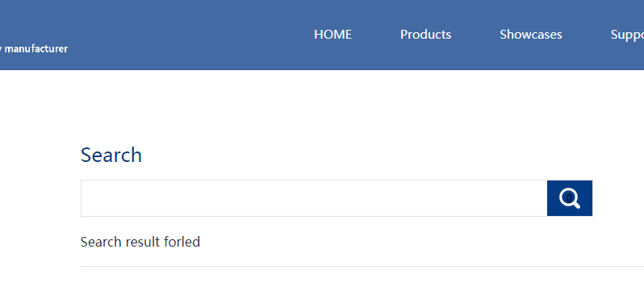The height and width of the screenshot is (307, 644).
Task: Click the manufacturer tagline in header
Action: coord(34,49)
